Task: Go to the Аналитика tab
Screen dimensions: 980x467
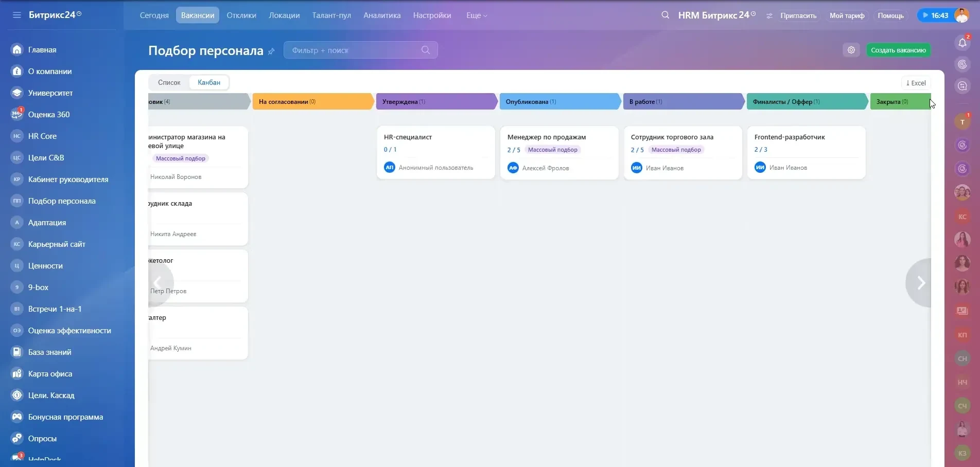Action: 382,15
